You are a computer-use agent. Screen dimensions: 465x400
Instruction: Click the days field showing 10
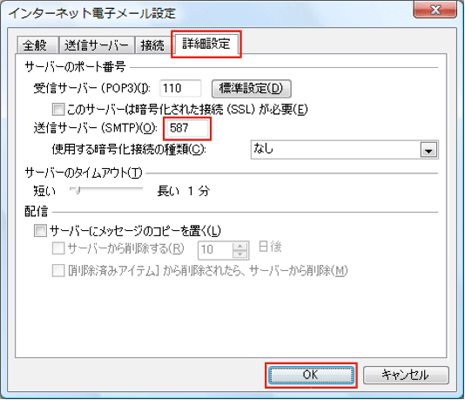(x=215, y=250)
